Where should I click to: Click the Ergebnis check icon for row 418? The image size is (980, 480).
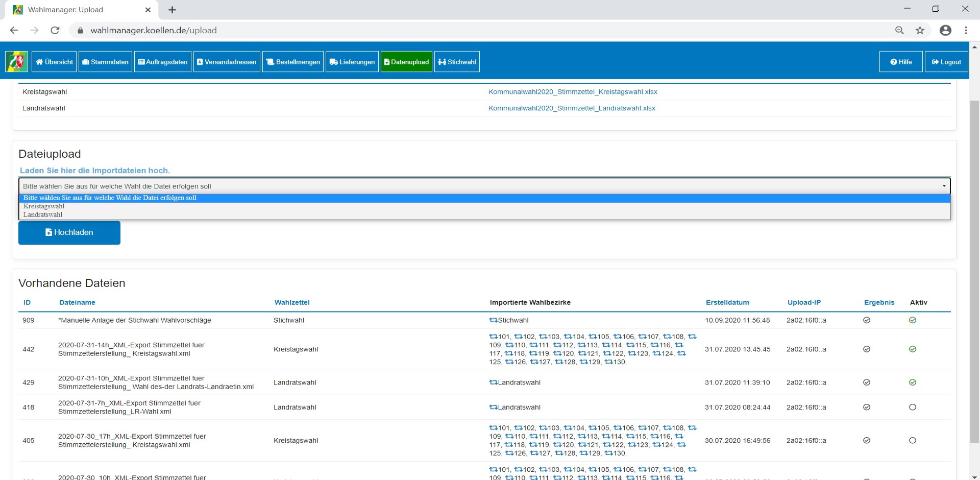pos(867,407)
